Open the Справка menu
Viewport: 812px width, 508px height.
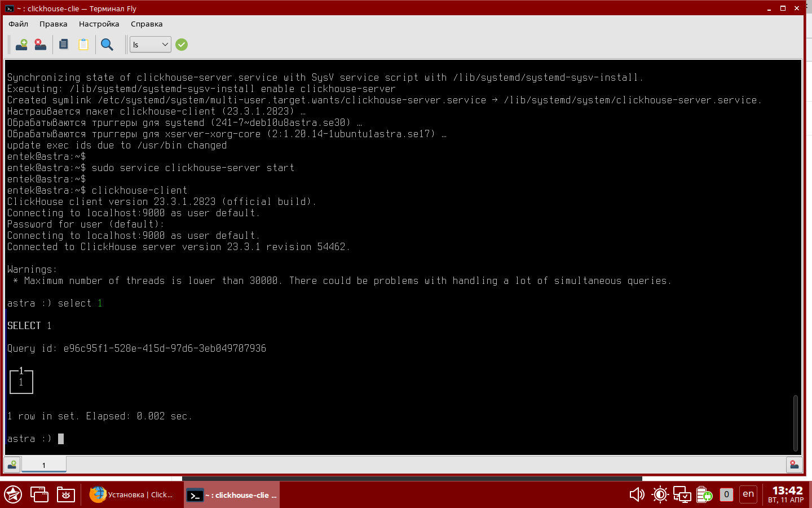click(x=147, y=24)
